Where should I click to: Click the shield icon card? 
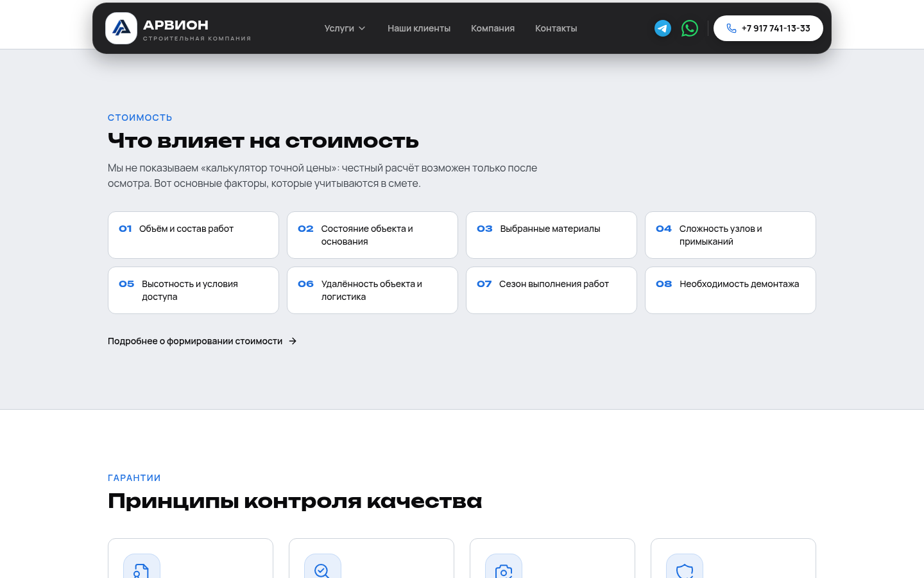tap(733, 558)
